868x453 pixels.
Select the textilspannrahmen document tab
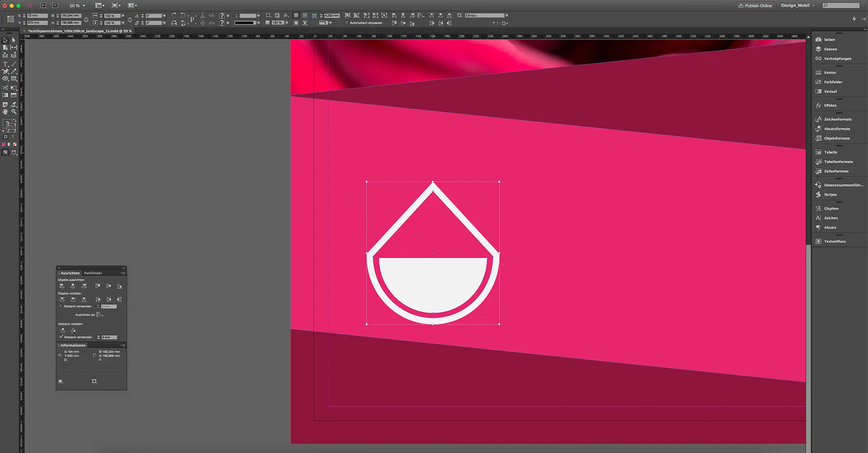[79, 31]
